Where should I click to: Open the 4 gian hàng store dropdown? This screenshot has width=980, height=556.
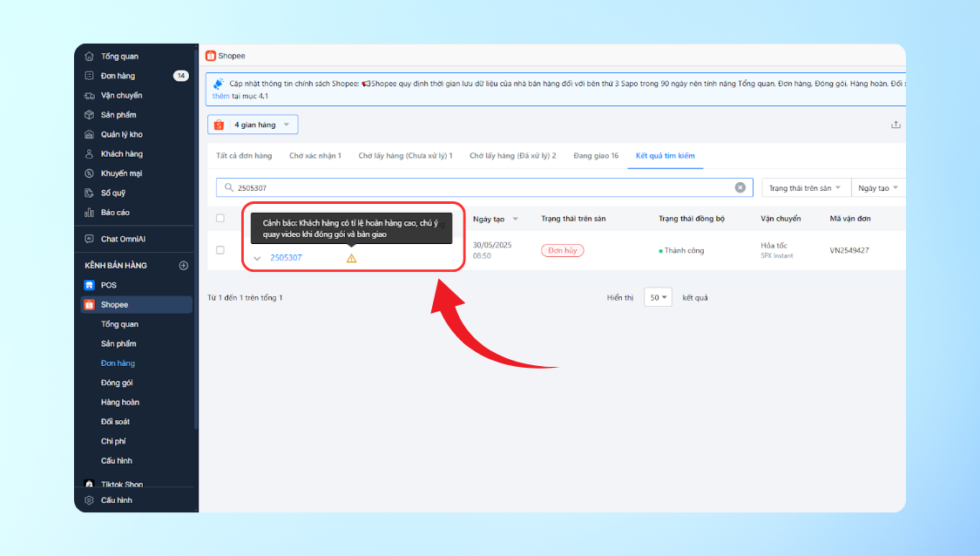253,125
